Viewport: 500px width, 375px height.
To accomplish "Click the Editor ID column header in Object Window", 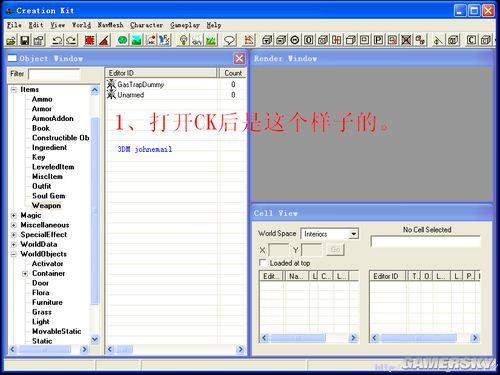I will [x=162, y=73].
